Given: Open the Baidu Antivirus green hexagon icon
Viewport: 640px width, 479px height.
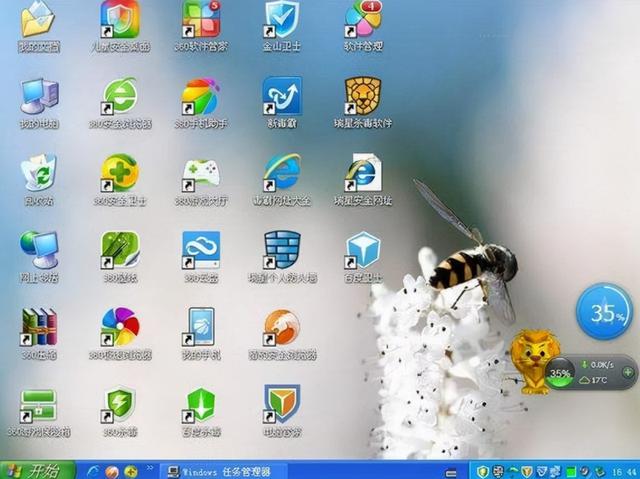Looking at the screenshot, I should coord(200,404).
